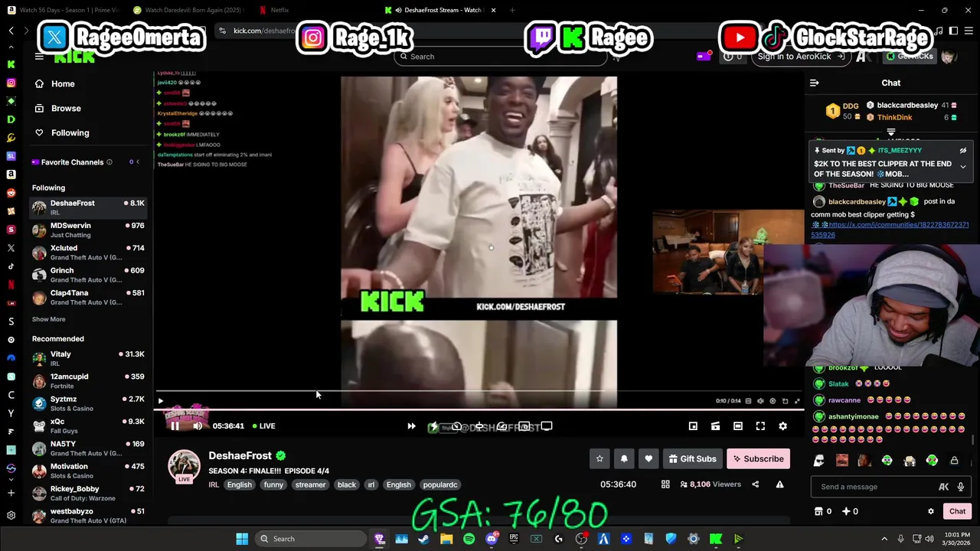Follow the channel with the heart button
Viewport: 980px width, 551px height.
648,458
